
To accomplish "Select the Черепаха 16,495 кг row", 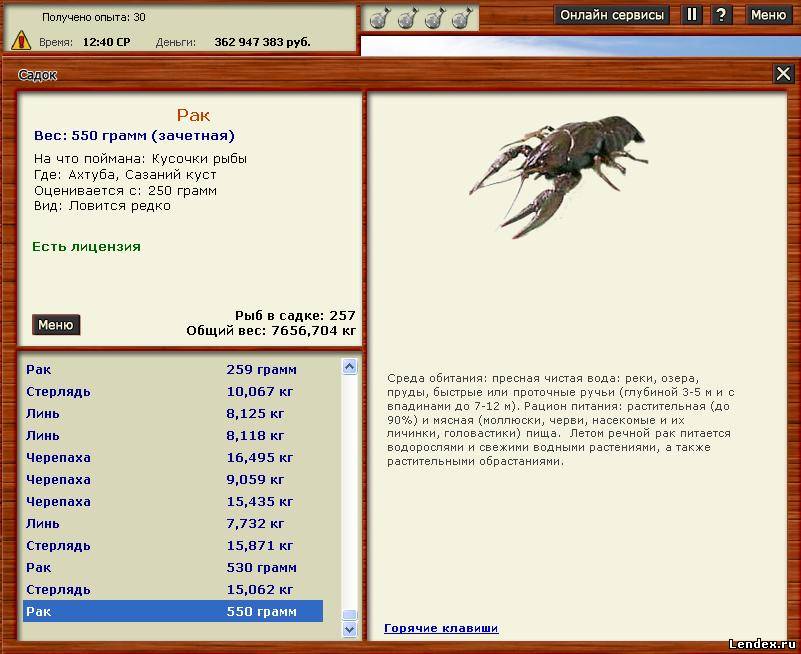I will coord(173,457).
